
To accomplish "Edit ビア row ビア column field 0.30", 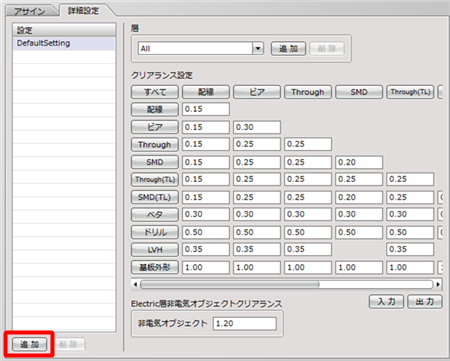I will tap(257, 127).
